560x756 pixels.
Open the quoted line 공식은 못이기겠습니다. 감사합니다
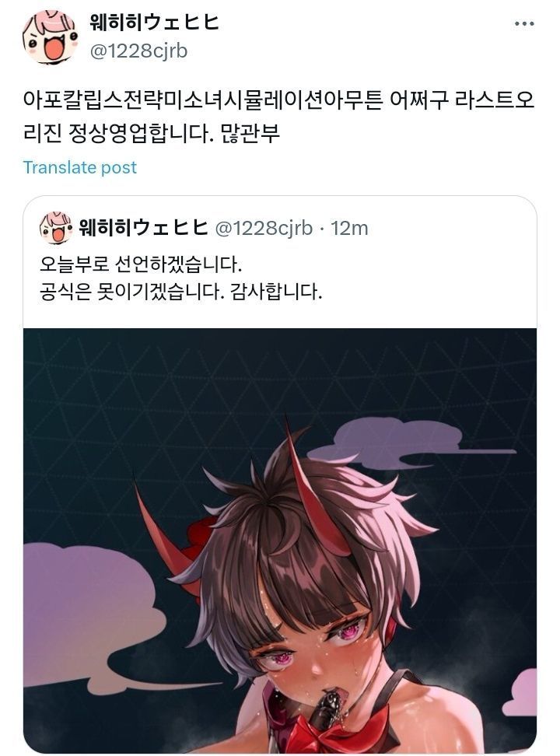(181, 292)
